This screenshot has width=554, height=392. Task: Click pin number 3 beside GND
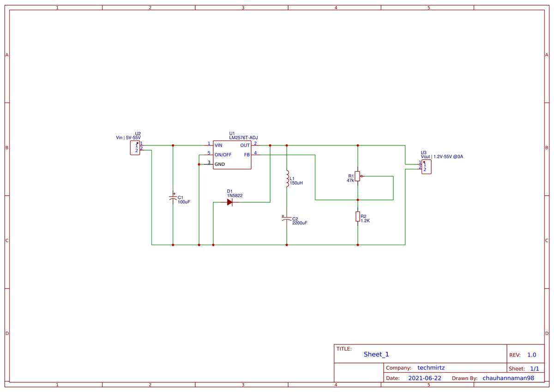pos(209,162)
